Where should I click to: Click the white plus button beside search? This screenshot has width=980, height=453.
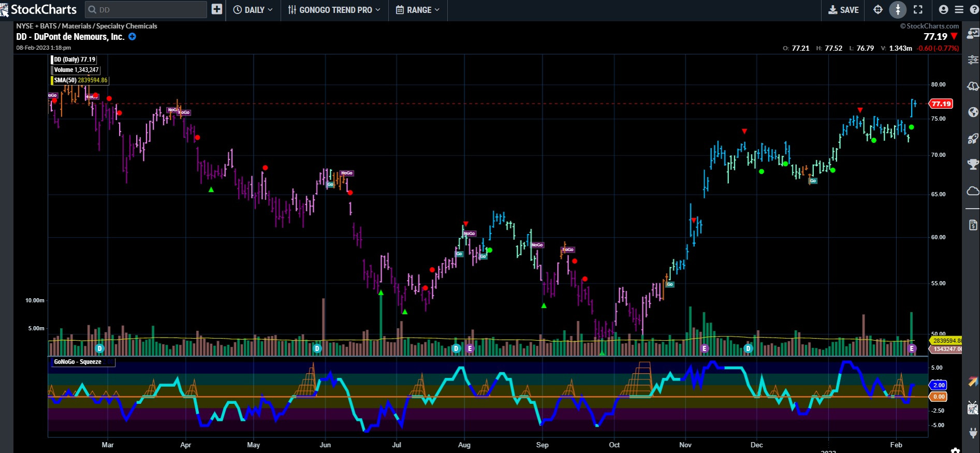[217, 10]
